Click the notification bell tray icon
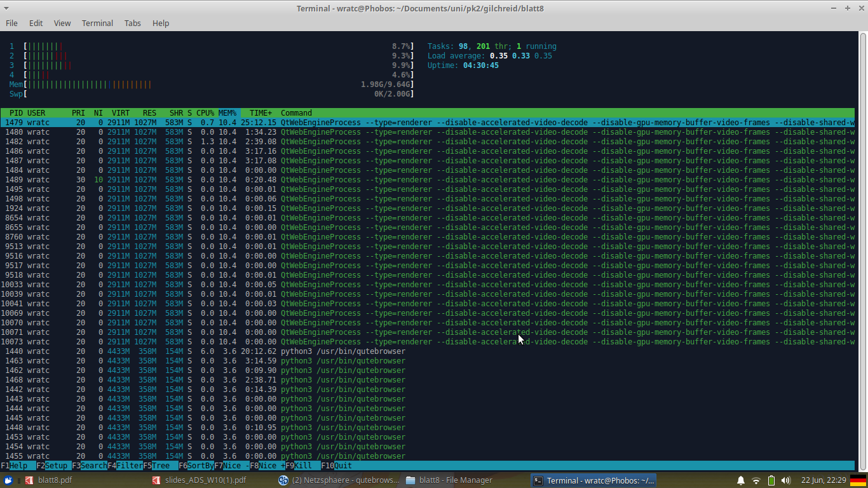The image size is (868, 488). tap(741, 480)
